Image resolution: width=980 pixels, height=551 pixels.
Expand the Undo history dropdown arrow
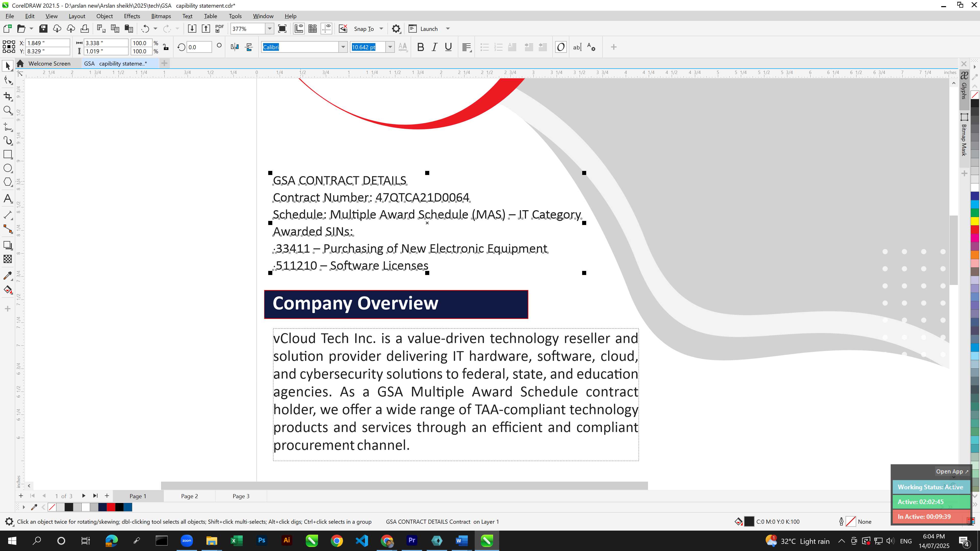(x=155, y=29)
